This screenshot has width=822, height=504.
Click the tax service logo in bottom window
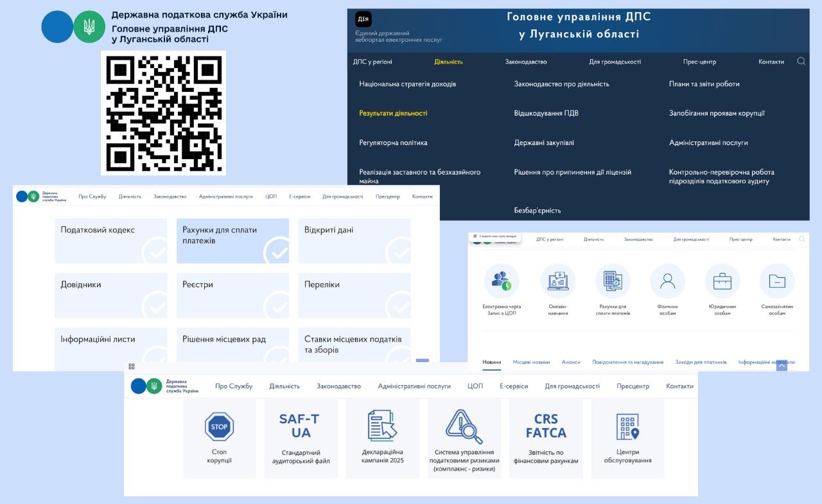click(x=164, y=386)
